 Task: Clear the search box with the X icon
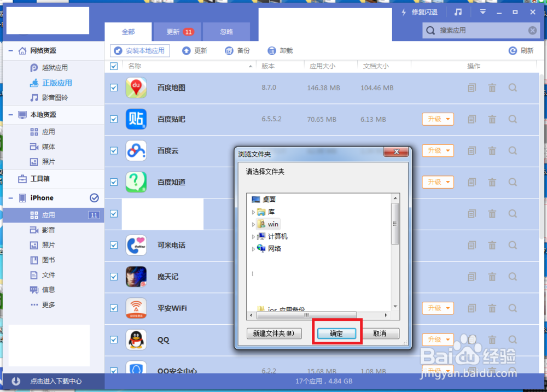point(532,30)
